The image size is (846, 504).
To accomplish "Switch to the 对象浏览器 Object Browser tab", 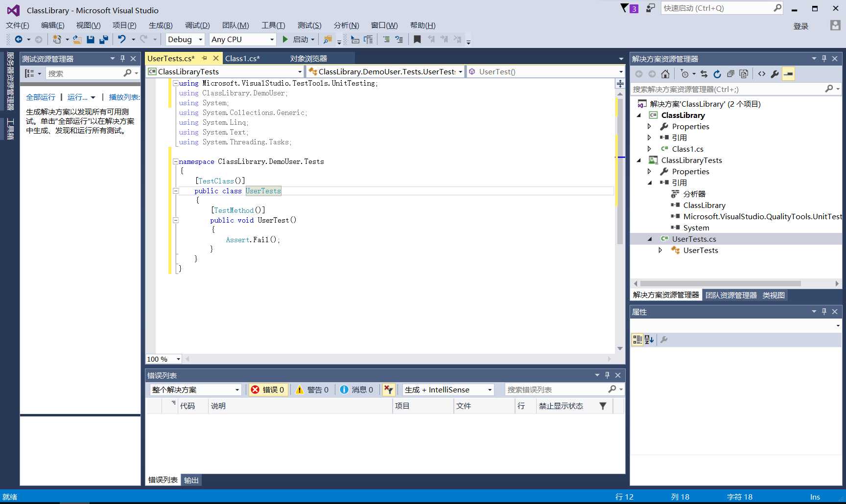I will (308, 58).
